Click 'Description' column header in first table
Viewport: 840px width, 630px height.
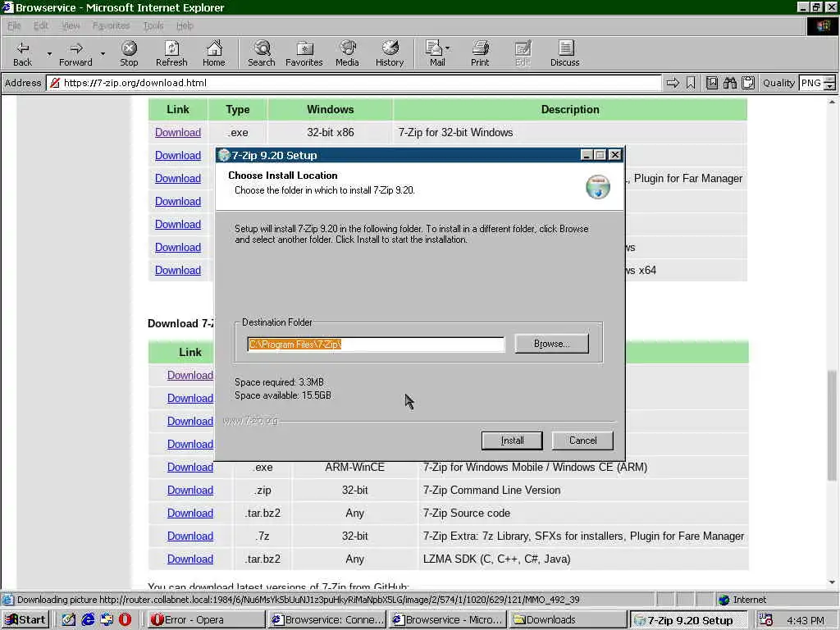tap(570, 109)
